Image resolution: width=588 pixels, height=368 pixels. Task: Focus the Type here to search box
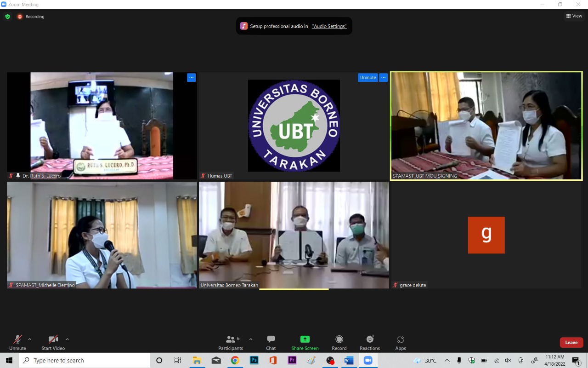point(85,361)
